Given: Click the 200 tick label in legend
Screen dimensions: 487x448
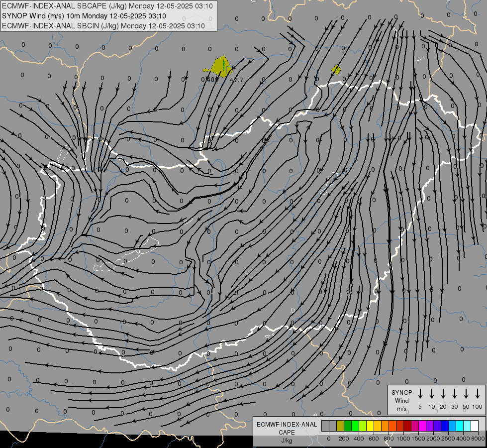Looking at the screenshot, I should [x=344, y=439].
